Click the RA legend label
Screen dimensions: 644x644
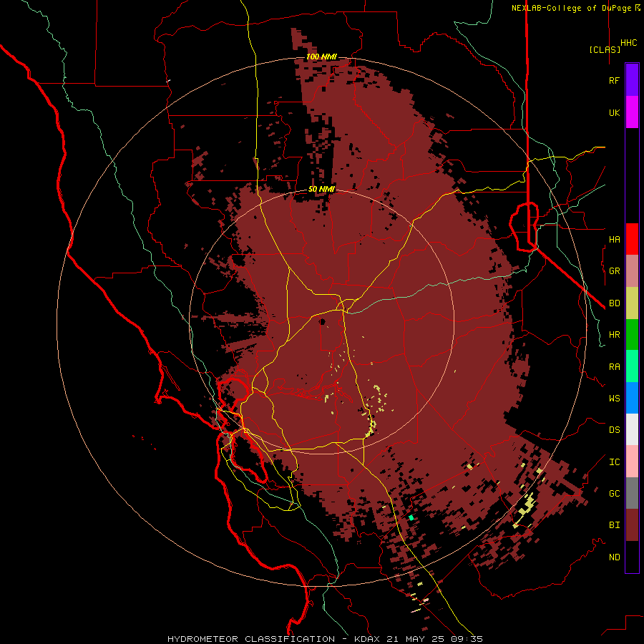pyautogui.click(x=614, y=367)
